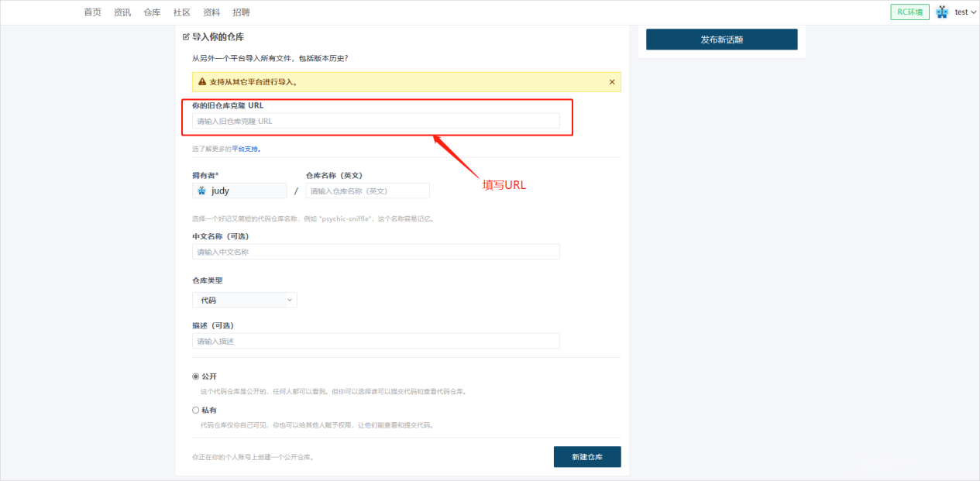This screenshot has height=481, width=980.
Task: Dismiss the yellow import notice banner
Action: 611,81
